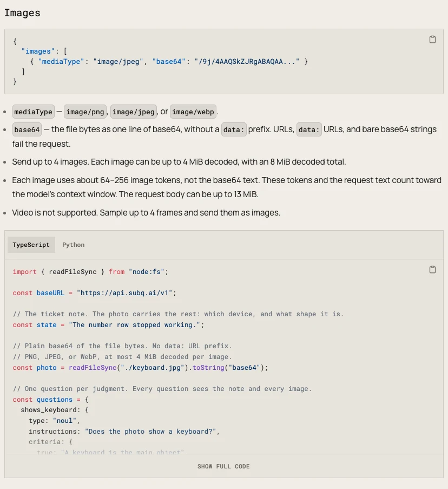Click the "data:" chip just before the word prefix
The image size is (448, 489).
coord(234,129)
